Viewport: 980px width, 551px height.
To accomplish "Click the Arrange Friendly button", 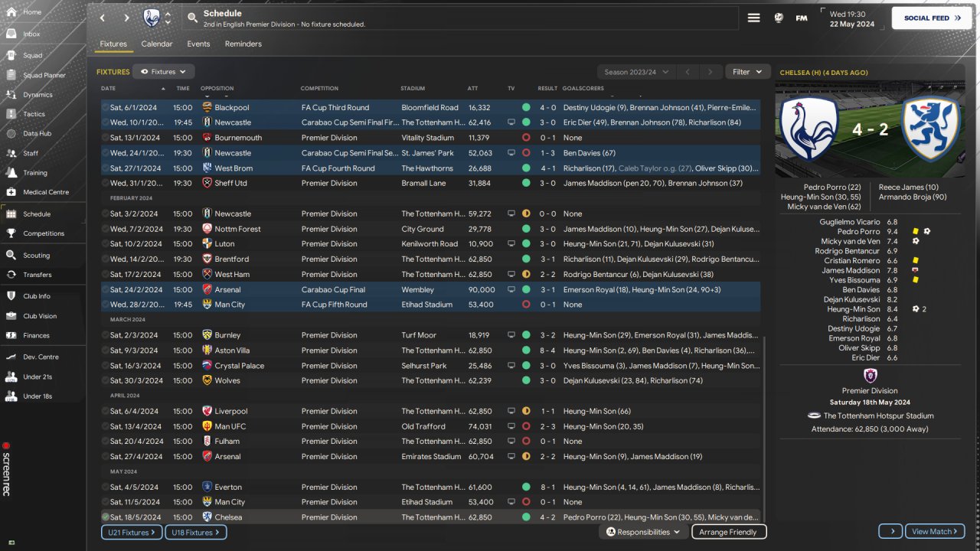I will point(728,532).
